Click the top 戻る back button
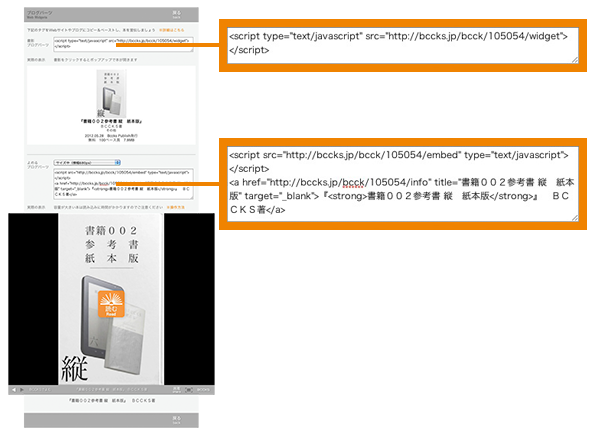 [x=176, y=14]
